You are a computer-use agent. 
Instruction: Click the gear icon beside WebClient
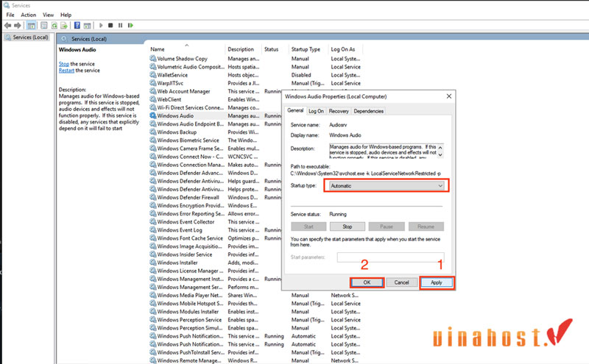153,99
